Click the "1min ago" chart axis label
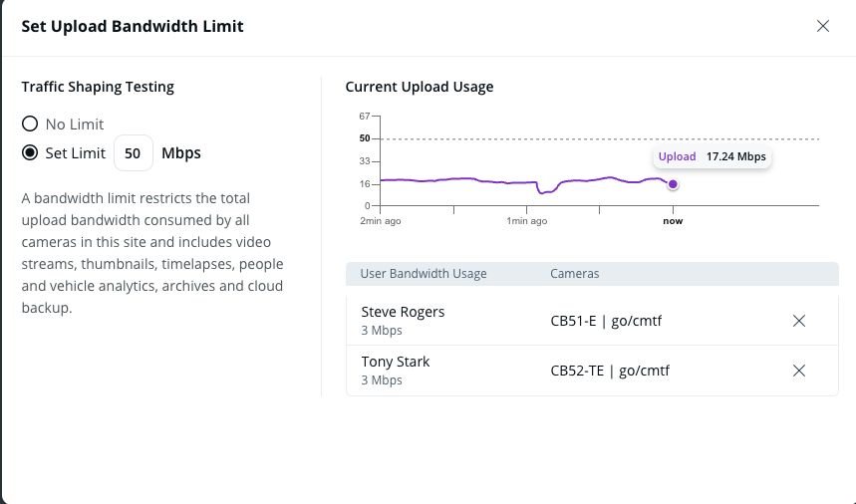This screenshot has height=504, width=856. tap(526, 221)
